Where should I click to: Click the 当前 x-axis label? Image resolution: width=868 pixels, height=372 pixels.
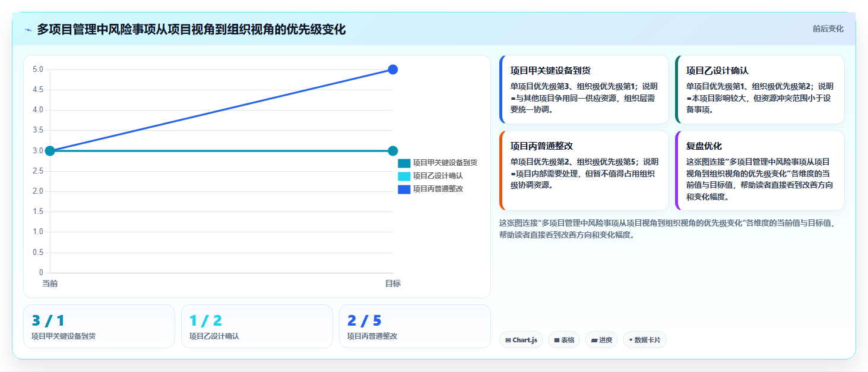pos(50,283)
